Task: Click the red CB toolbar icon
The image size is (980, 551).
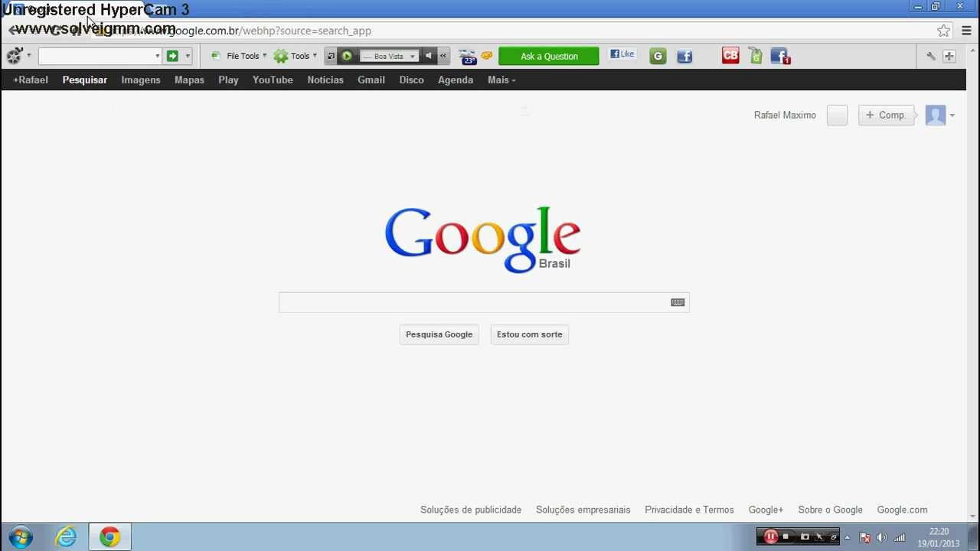Action: coord(730,55)
